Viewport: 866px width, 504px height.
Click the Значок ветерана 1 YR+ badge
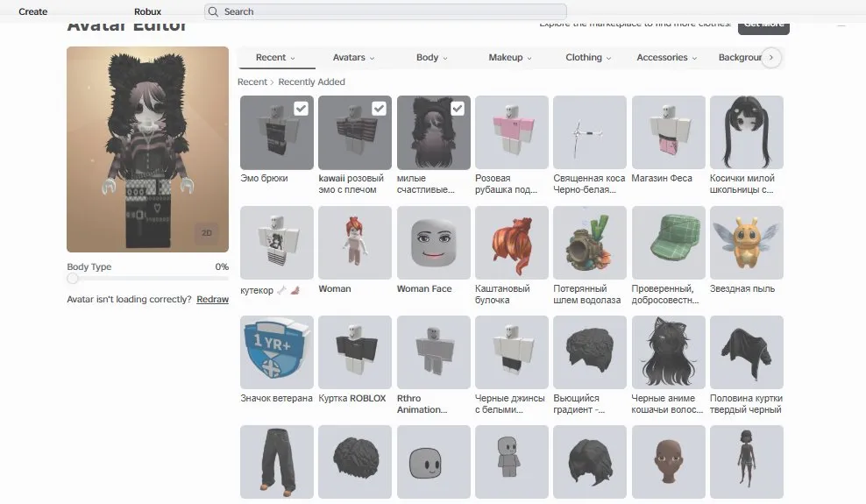pyautogui.click(x=277, y=352)
